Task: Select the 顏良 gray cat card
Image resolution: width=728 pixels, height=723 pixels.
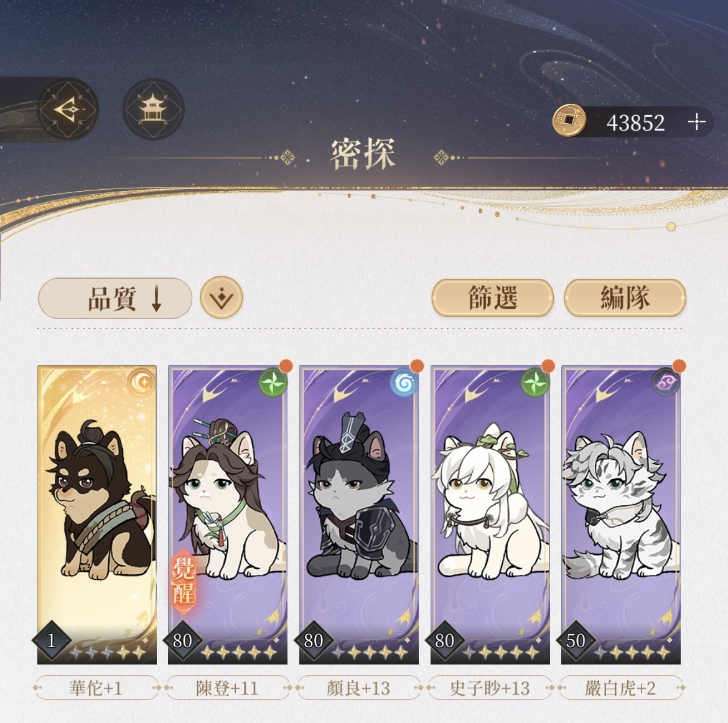Action: click(x=359, y=515)
